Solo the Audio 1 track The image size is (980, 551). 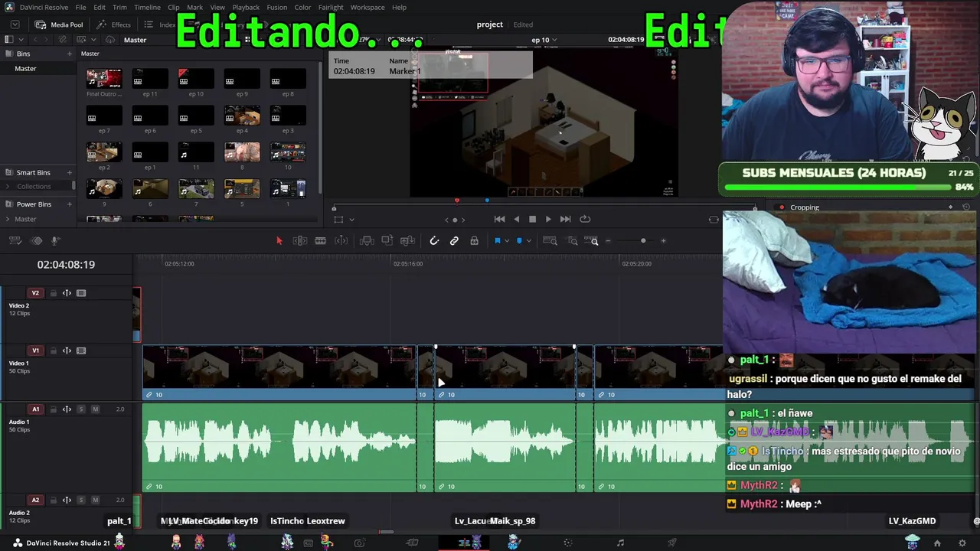pos(81,409)
